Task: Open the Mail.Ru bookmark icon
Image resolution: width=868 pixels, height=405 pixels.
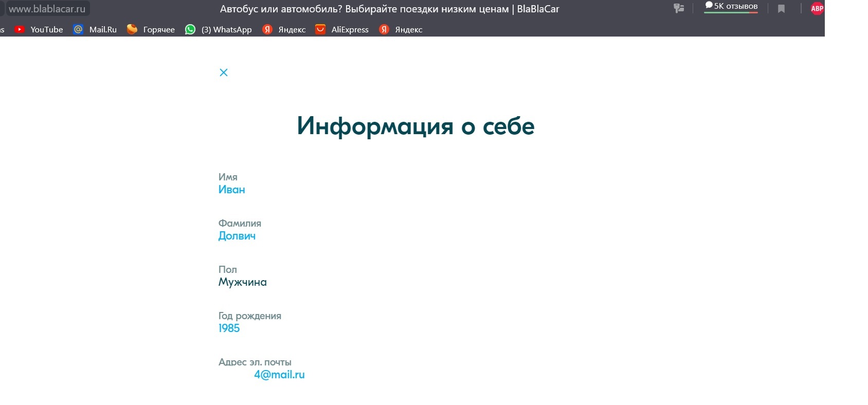Action: point(78,29)
